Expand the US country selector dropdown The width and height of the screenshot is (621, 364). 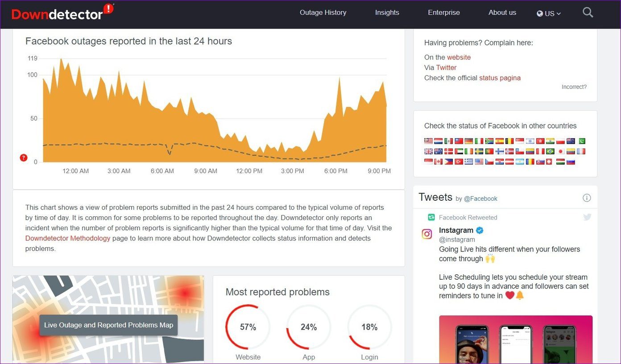[549, 13]
